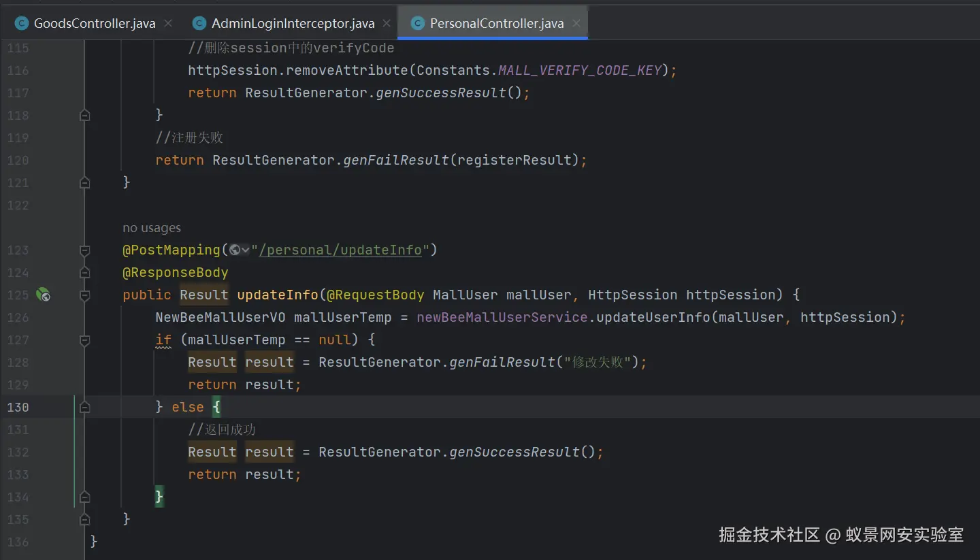This screenshot has height=560, width=980.
Task: Click the HttpSession parameter type
Action: [633, 295]
